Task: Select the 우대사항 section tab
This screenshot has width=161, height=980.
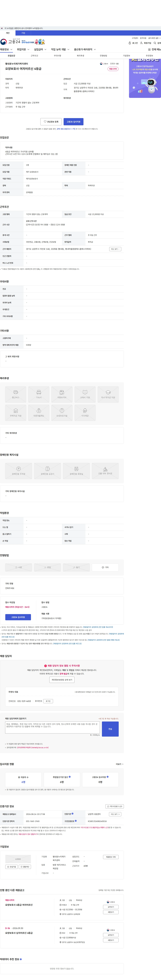Action: click(x=58, y=56)
